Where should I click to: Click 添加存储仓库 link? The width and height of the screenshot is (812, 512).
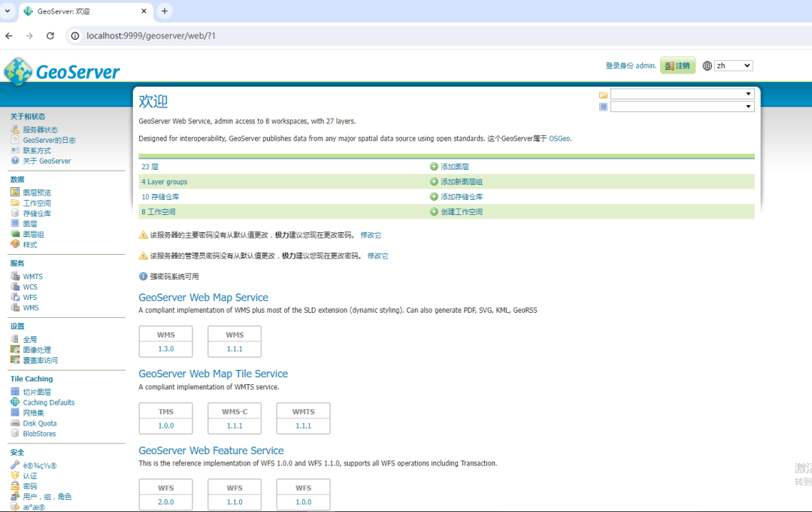[x=462, y=197]
